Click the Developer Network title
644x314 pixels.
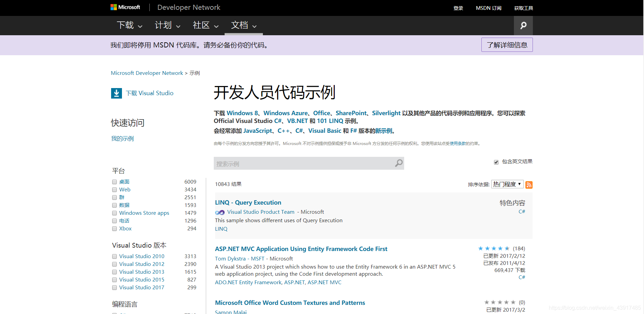(x=189, y=7)
